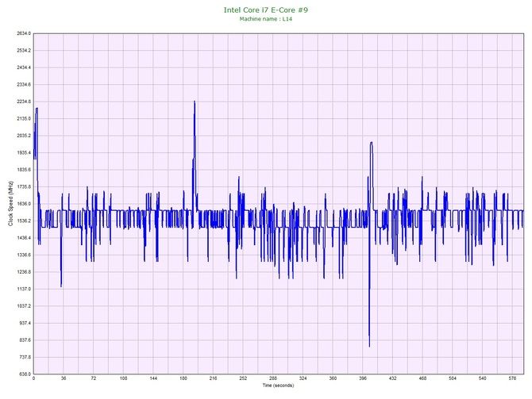Select the 1935.4 y-axis tick label

[x=24, y=153]
